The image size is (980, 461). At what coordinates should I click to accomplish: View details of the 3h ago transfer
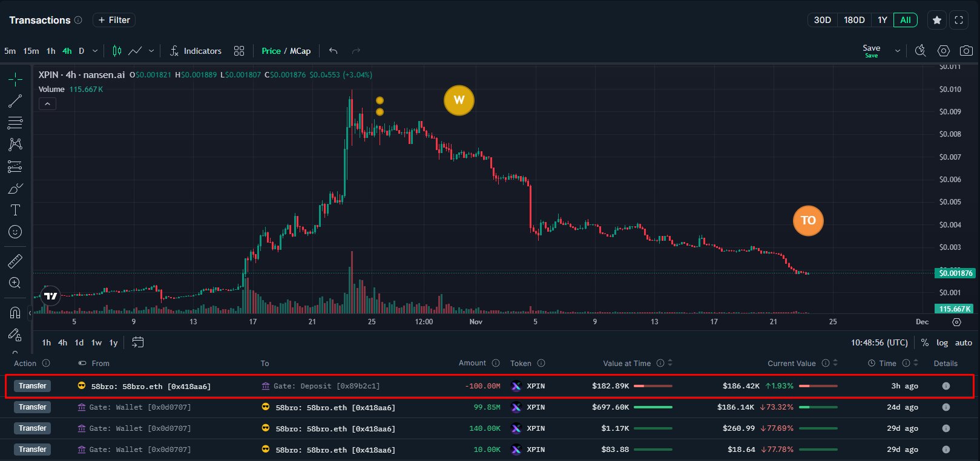[x=945, y=386]
